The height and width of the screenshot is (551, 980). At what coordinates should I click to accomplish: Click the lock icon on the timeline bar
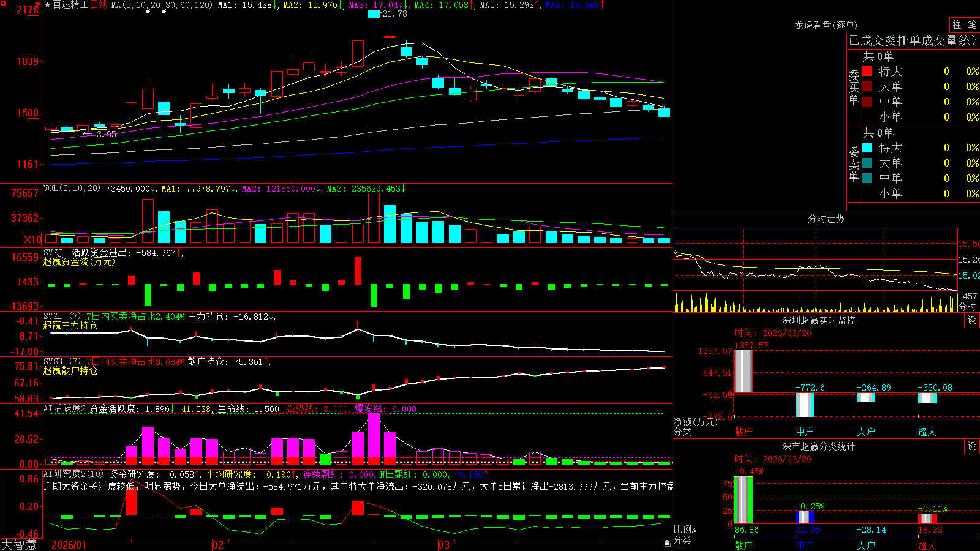pos(668,543)
